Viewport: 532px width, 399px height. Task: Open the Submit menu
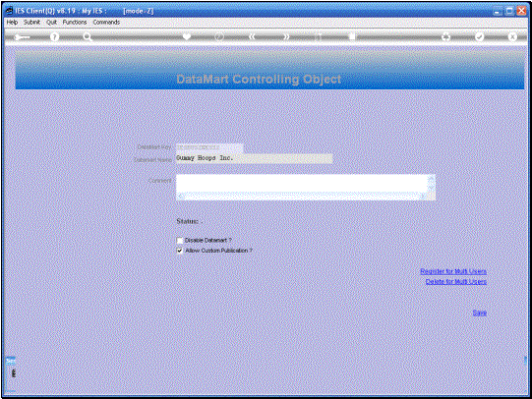click(31, 22)
